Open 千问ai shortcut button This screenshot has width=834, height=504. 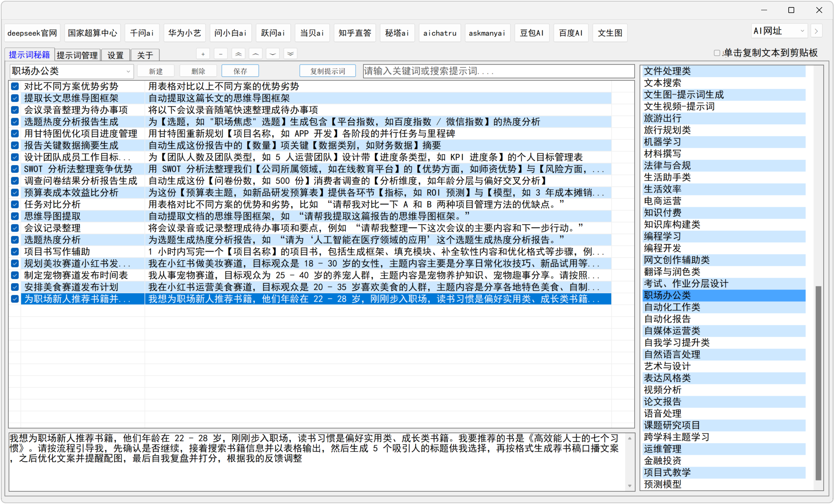pyautogui.click(x=142, y=33)
